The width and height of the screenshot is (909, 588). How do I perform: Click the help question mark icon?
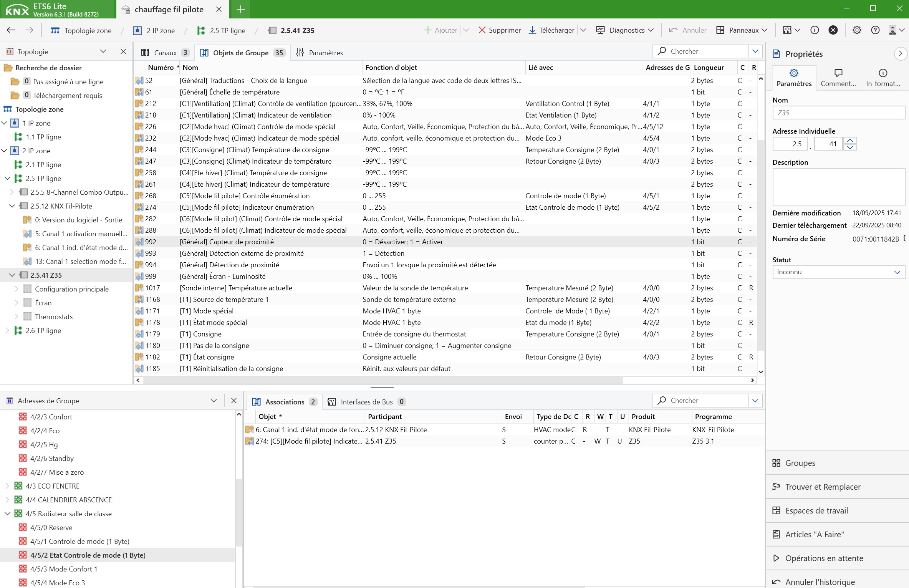(x=875, y=30)
